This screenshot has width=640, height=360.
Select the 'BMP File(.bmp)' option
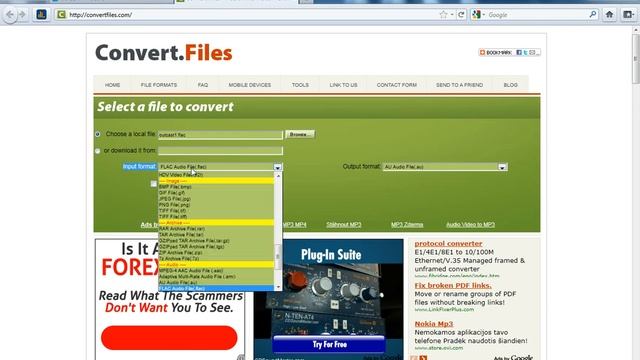(x=216, y=187)
